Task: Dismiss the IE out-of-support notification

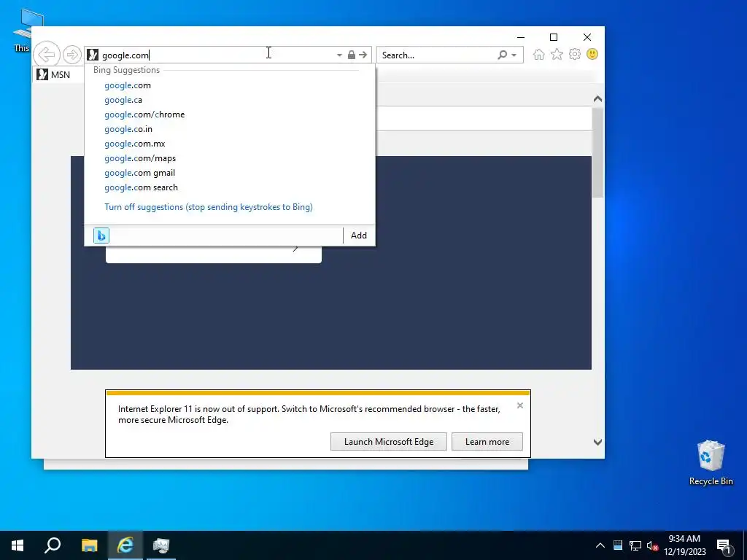Action: pos(519,405)
